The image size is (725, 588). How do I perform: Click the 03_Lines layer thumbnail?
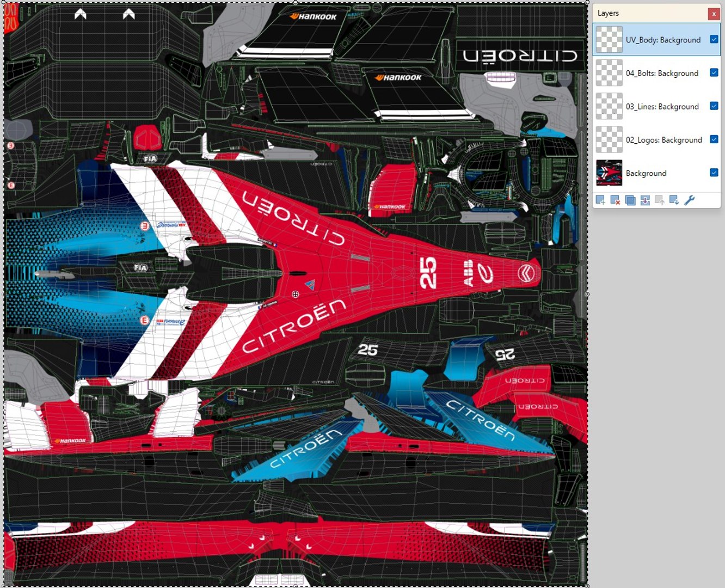(609, 106)
